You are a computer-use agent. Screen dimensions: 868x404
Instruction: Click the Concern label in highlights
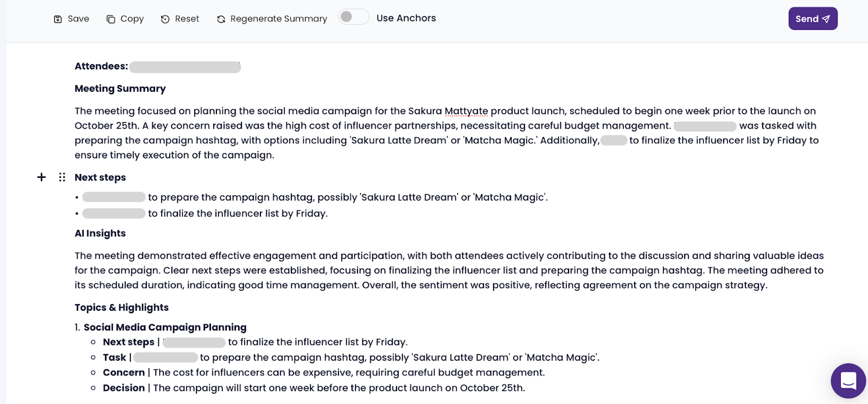(x=124, y=373)
